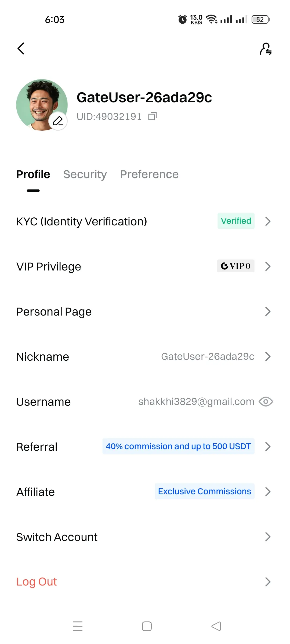Open the Switch Account chevron
Screen dimensions: 290x644
click(x=268, y=537)
